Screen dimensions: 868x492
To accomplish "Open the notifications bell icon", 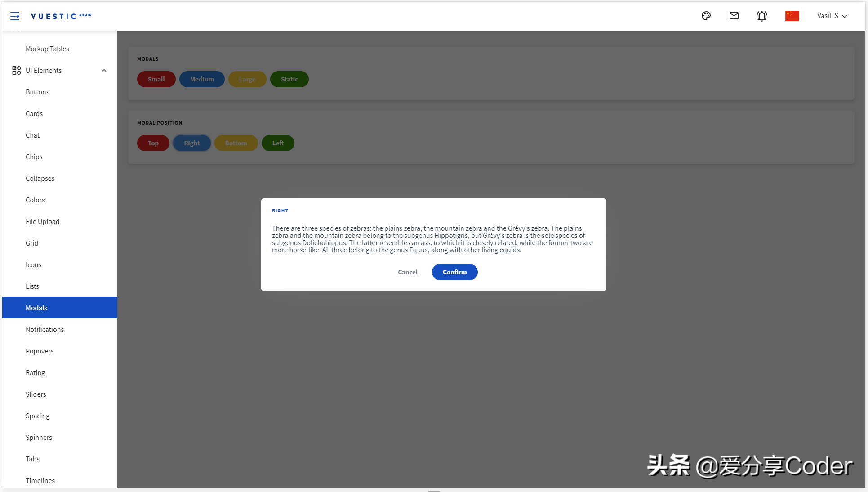I will (762, 16).
